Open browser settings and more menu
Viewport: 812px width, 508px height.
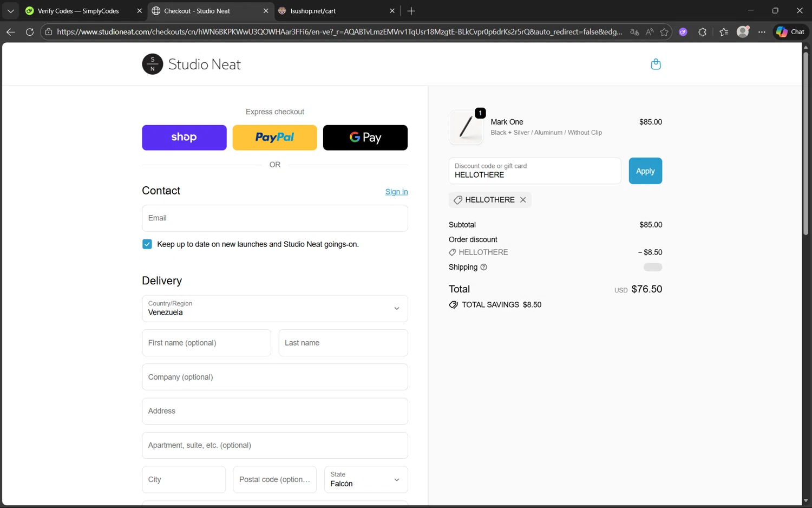pyautogui.click(x=762, y=32)
